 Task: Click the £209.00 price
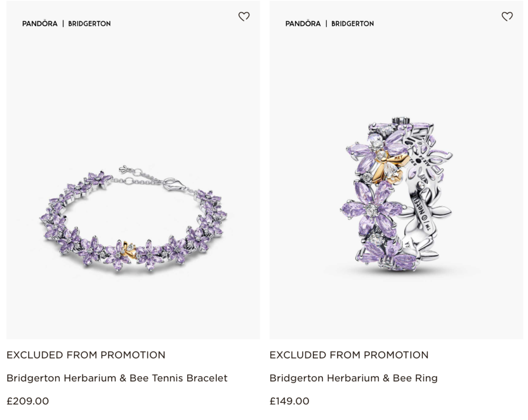(28, 401)
